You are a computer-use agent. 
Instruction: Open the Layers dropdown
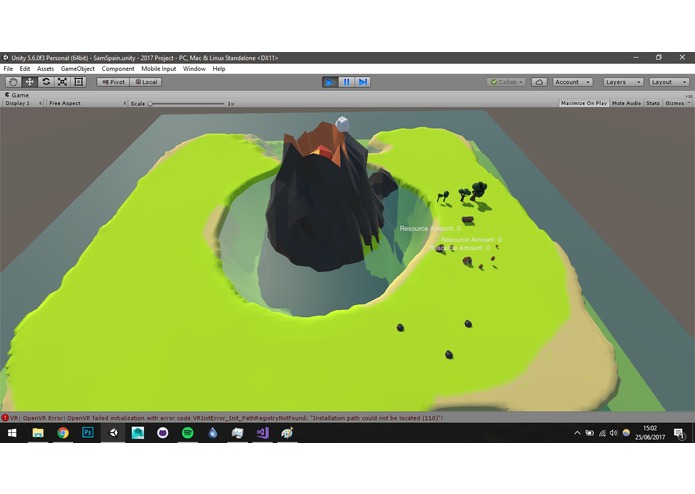[x=623, y=82]
